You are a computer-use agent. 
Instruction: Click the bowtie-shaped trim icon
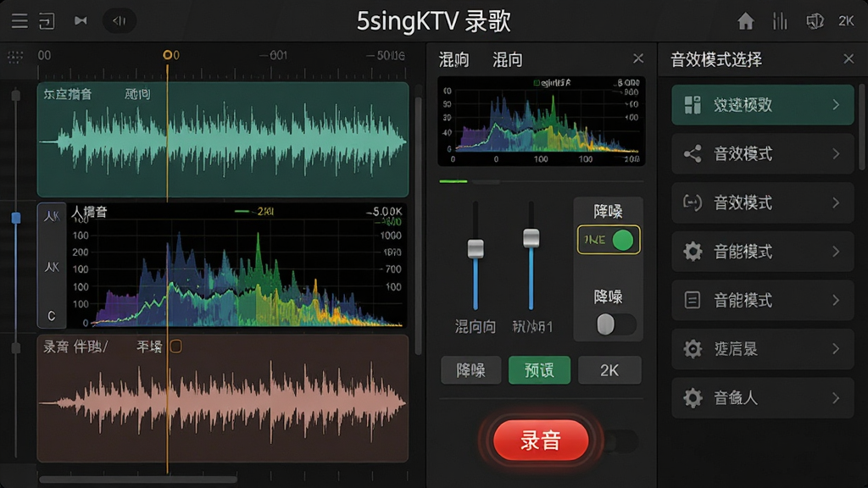(81, 21)
